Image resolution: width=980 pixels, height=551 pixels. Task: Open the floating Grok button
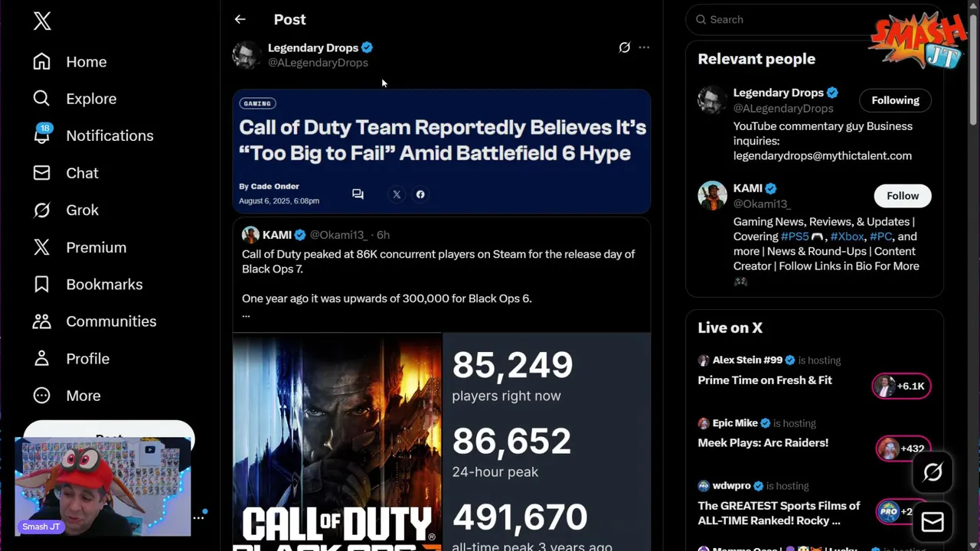pos(933,472)
